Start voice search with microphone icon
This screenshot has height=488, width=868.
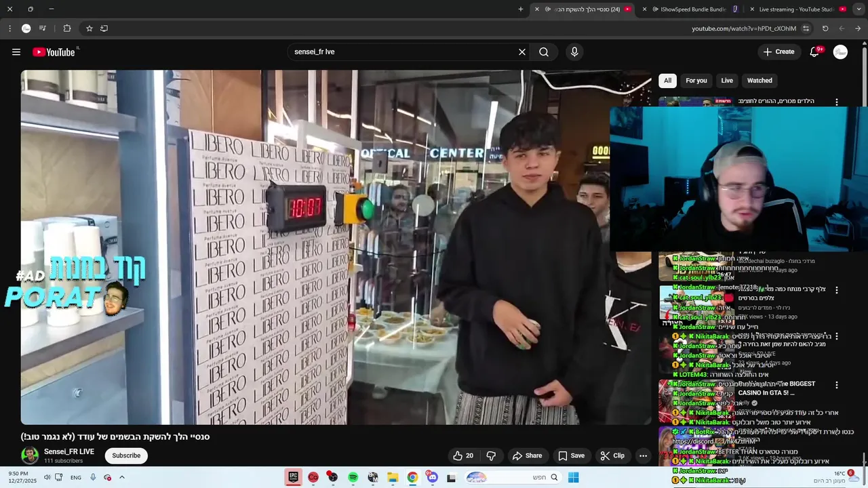pyautogui.click(x=574, y=52)
